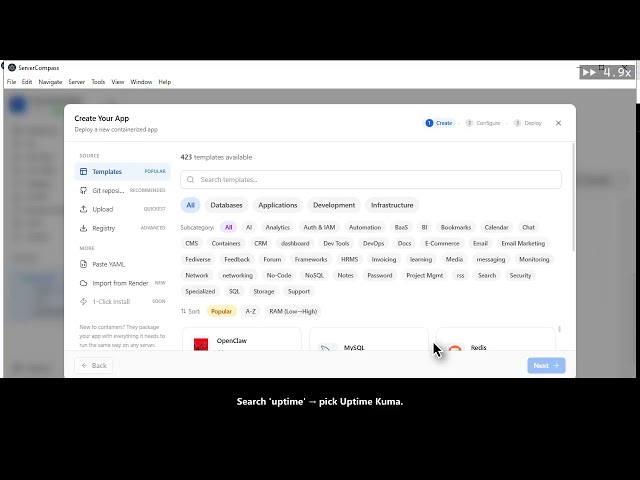Select the Monitoring subcategory
This screenshot has height=480, width=640.
[x=534, y=259]
